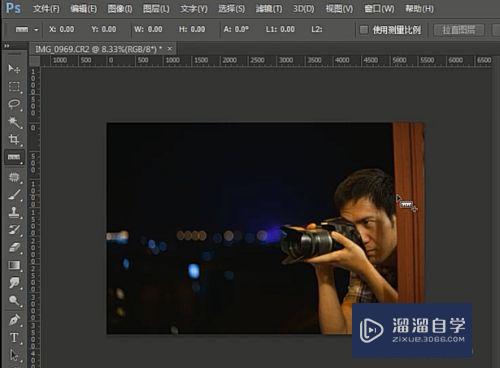Screen dimensions: 500x368
Task: Close the IMG_0969.CR2 document tab
Action: click(x=170, y=49)
